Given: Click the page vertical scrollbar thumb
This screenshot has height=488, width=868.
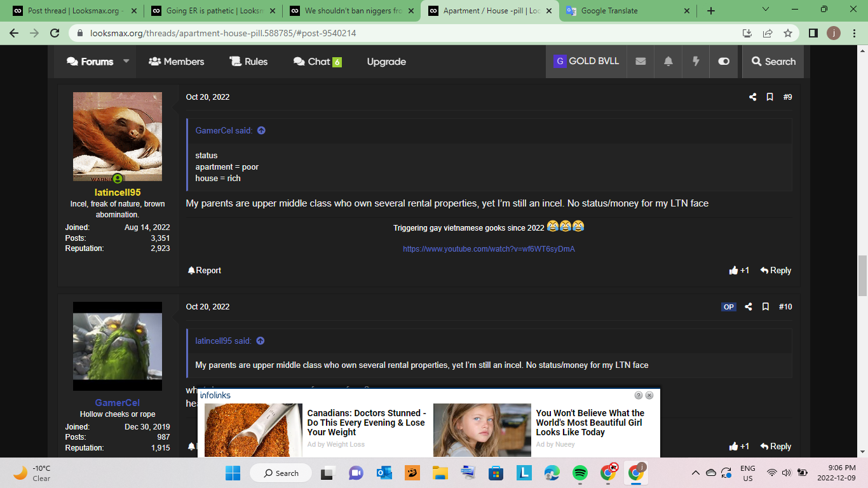Looking at the screenshot, I should (862, 276).
